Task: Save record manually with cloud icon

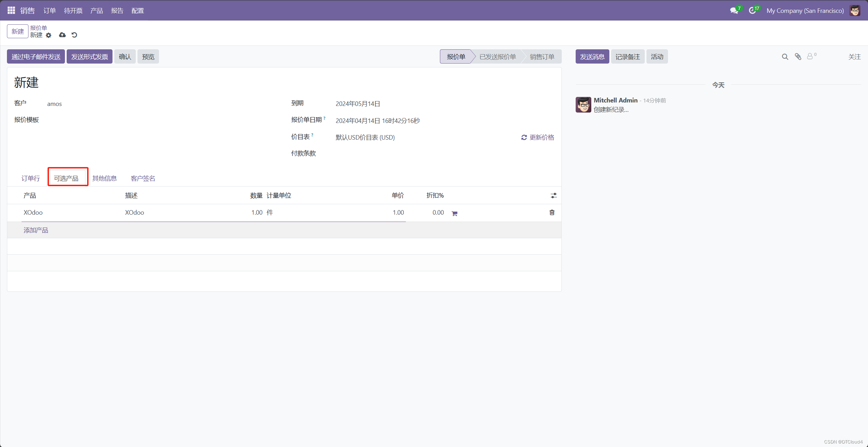Action: 62,35
